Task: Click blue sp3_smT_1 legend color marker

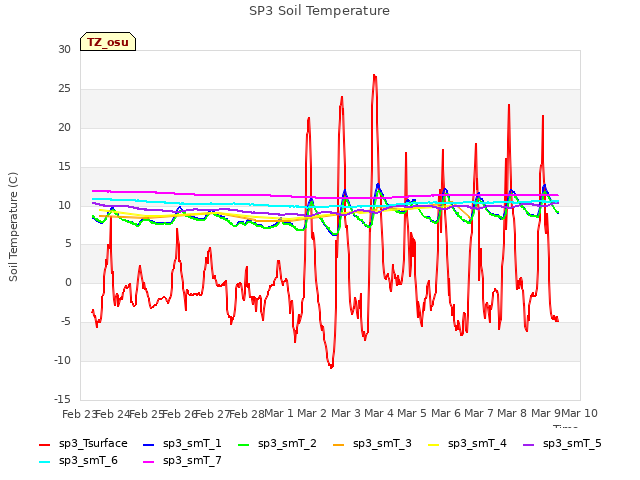Action: (149, 444)
